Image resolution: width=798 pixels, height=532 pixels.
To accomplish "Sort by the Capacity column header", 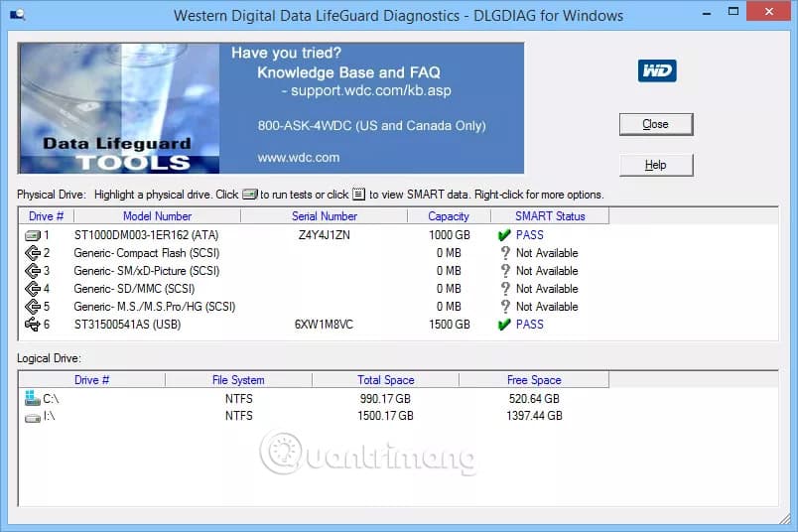I will (x=449, y=215).
